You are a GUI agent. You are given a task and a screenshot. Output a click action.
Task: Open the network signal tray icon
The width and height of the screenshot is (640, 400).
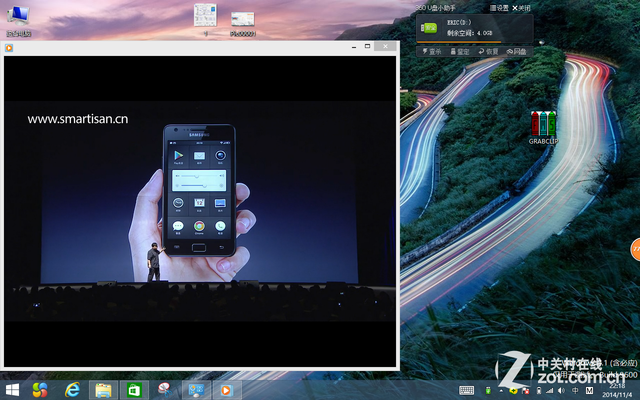pos(550,391)
